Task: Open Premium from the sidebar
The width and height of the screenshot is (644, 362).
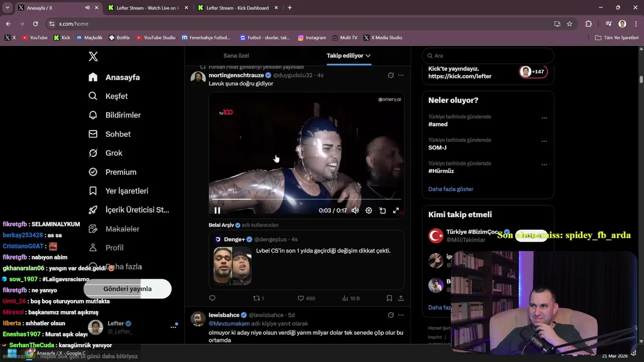Action: tap(112, 172)
